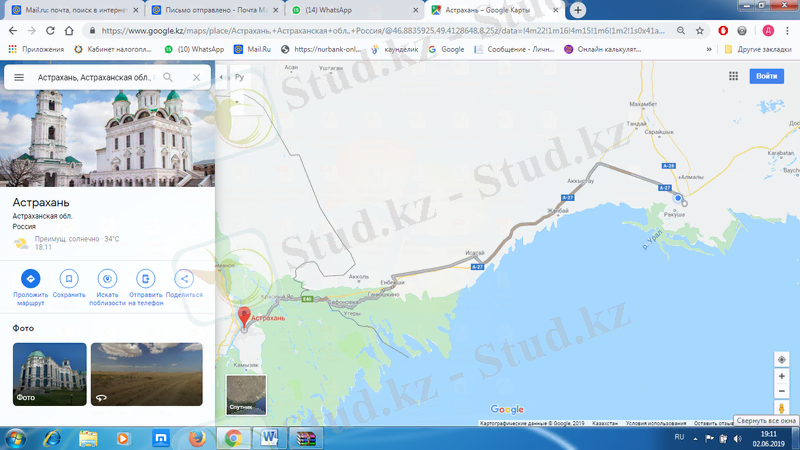Image resolution: width=800 pixels, height=450 pixels.
Task: Open Кабинет налогопл... bookmark
Action: click(x=113, y=49)
